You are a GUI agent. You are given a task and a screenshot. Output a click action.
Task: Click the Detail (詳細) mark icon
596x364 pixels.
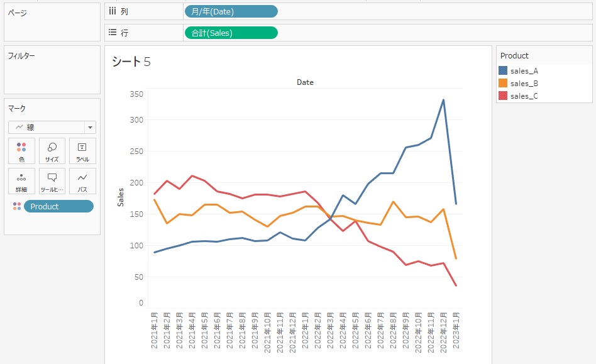(x=21, y=181)
